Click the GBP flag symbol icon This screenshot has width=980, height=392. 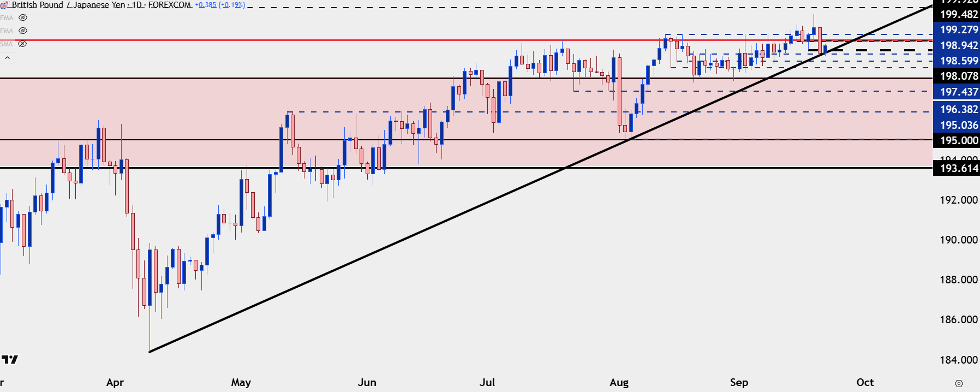pos(4,5)
